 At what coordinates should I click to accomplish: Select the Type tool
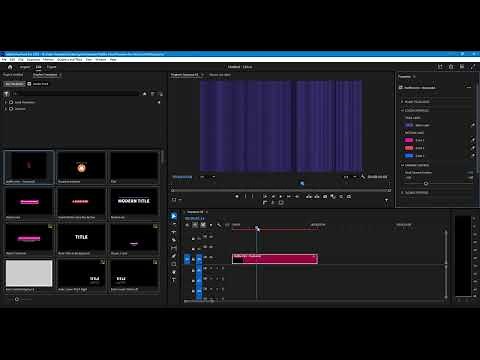174,280
